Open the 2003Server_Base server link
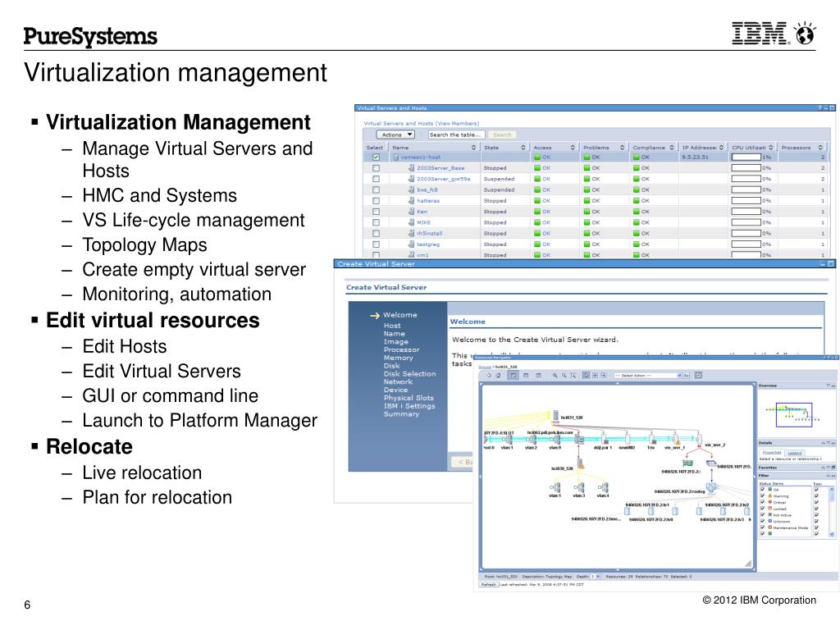Image resolution: width=840 pixels, height=630 pixels. coord(441,168)
